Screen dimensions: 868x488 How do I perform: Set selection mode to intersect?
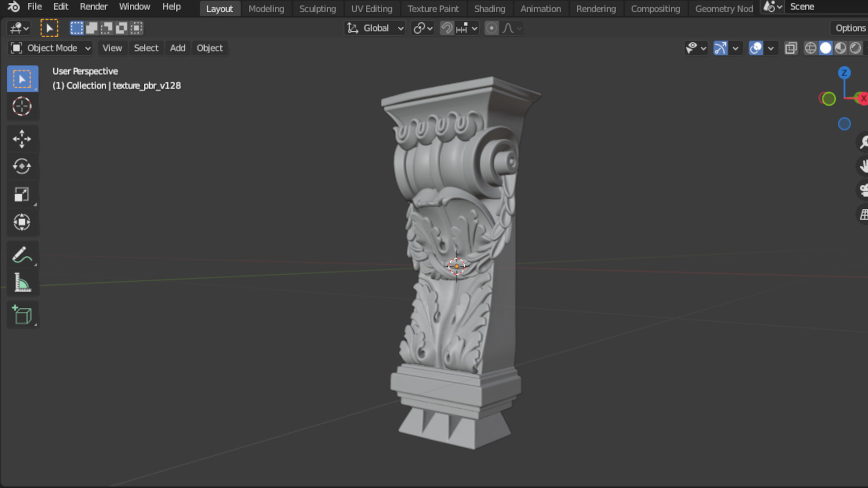(x=137, y=28)
